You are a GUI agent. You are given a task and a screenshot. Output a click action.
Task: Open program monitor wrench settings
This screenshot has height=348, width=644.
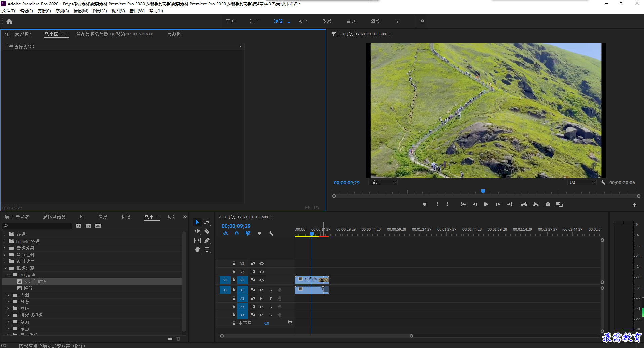(603, 182)
